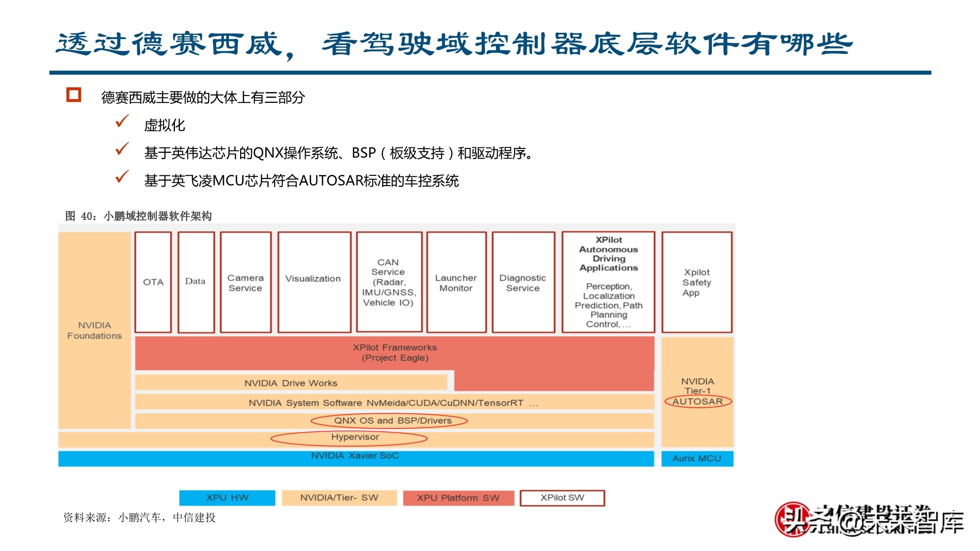The height and width of the screenshot is (551, 980).
Task: Click the circled Hypervisor label
Action: click(349, 437)
